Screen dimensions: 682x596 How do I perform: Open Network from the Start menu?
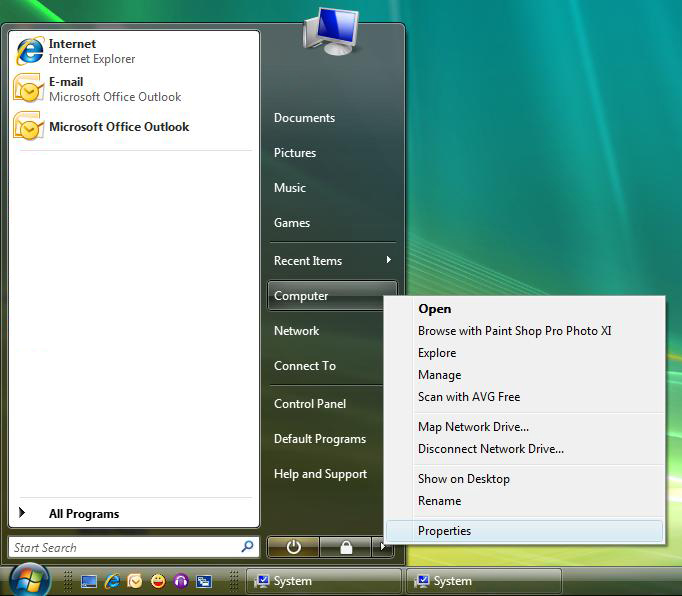click(296, 331)
